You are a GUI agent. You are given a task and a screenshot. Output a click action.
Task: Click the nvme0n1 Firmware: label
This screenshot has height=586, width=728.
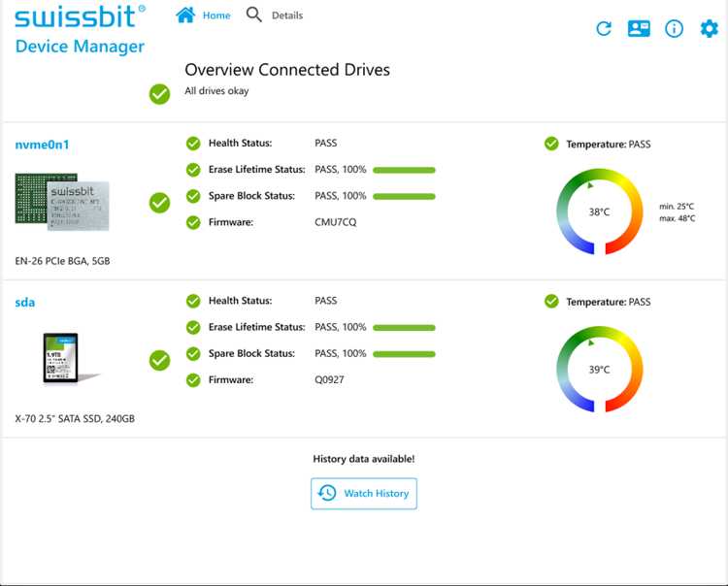pos(231,222)
